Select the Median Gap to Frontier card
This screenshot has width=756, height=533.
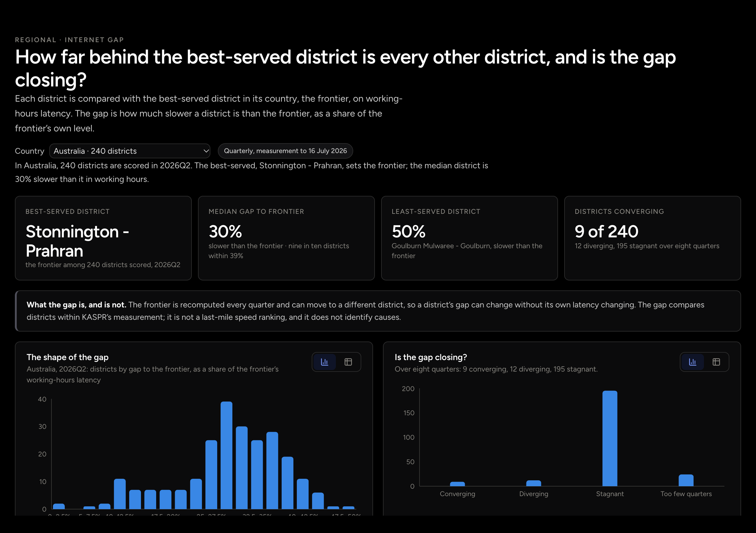pos(287,238)
